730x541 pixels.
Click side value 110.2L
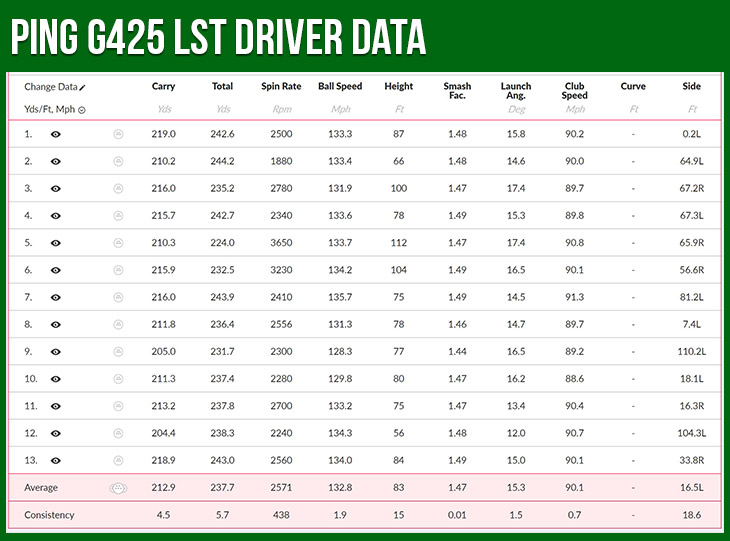point(692,352)
